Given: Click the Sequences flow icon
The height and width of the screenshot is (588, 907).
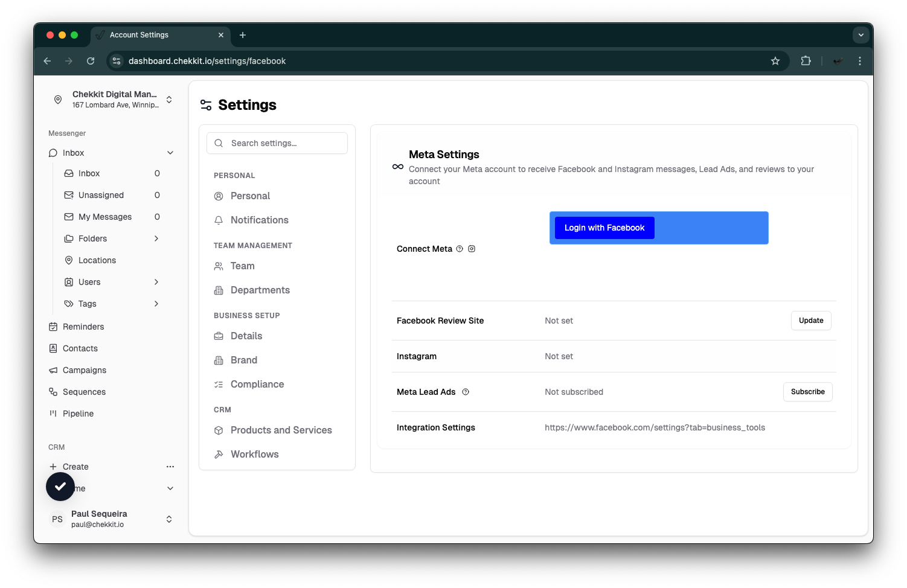Looking at the screenshot, I should [53, 392].
